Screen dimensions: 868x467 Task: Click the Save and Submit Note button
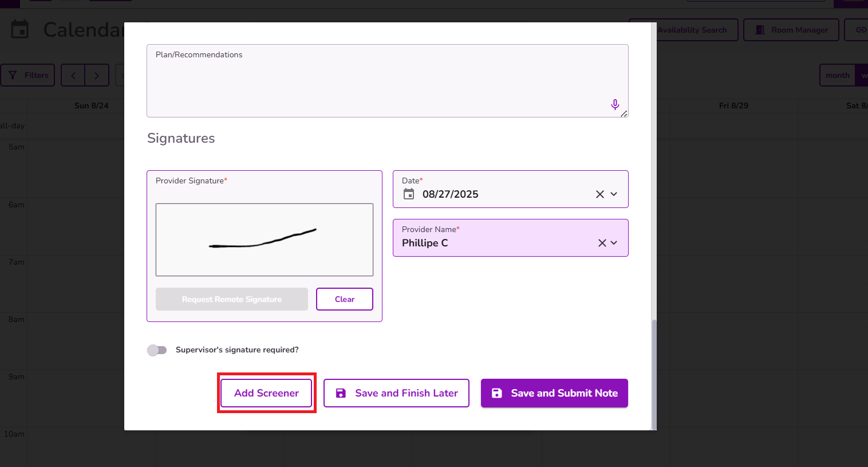point(554,393)
